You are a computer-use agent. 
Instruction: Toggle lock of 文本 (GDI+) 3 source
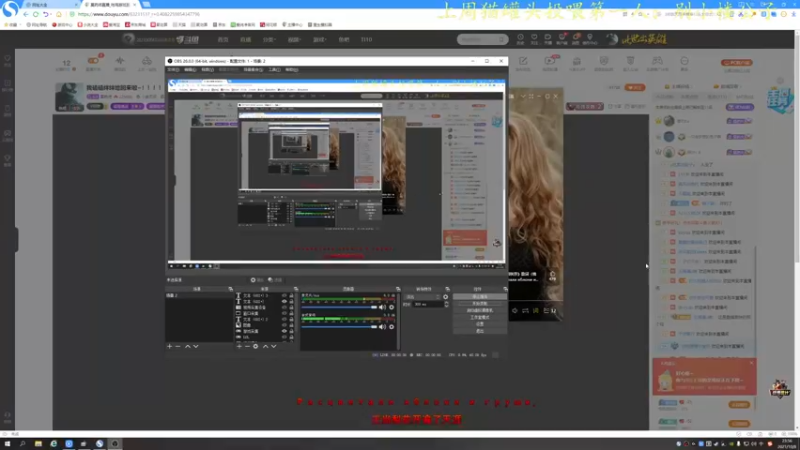pyautogui.click(x=291, y=295)
